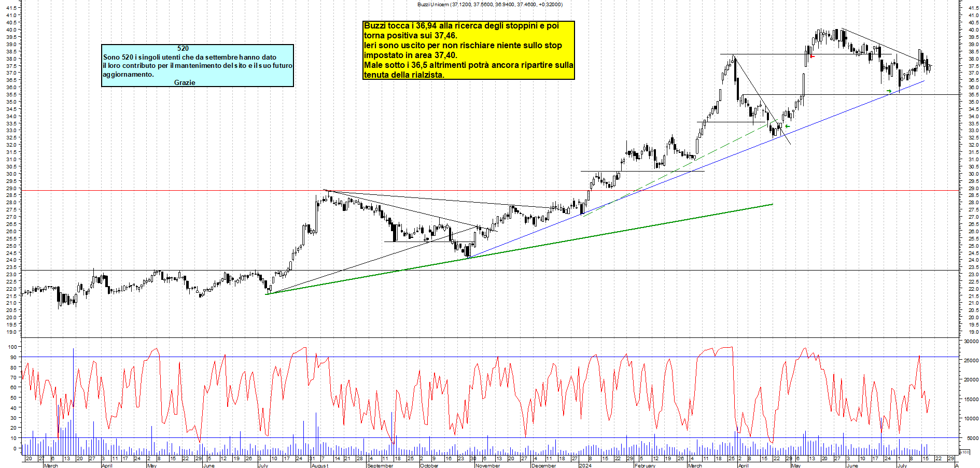Click the 2024 year label on time axis

585,465
